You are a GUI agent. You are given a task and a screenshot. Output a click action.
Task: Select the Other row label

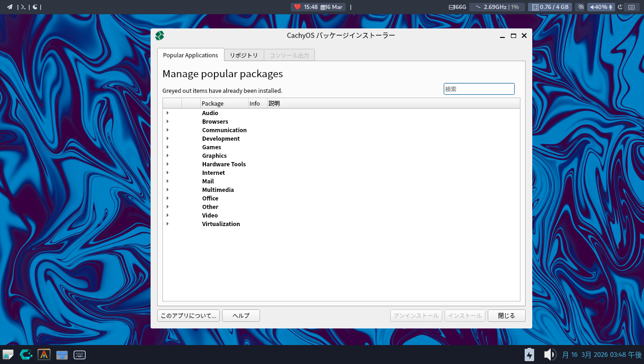point(210,207)
